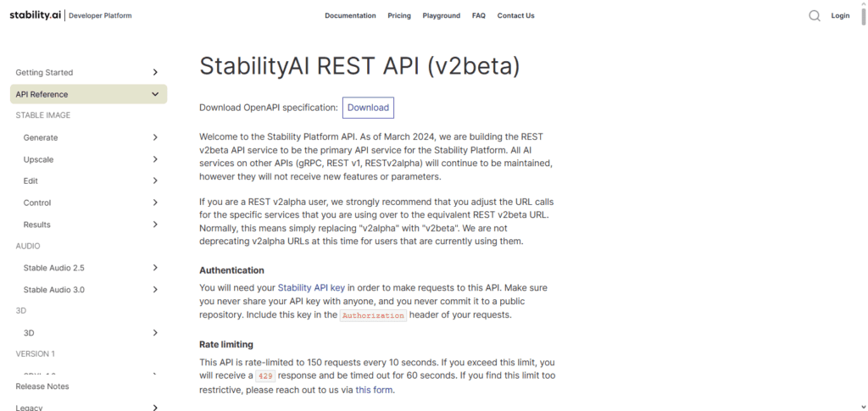Viewport: 868px width, 411px height.
Task: Download the OpenAPI specification
Action: pos(368,108)
